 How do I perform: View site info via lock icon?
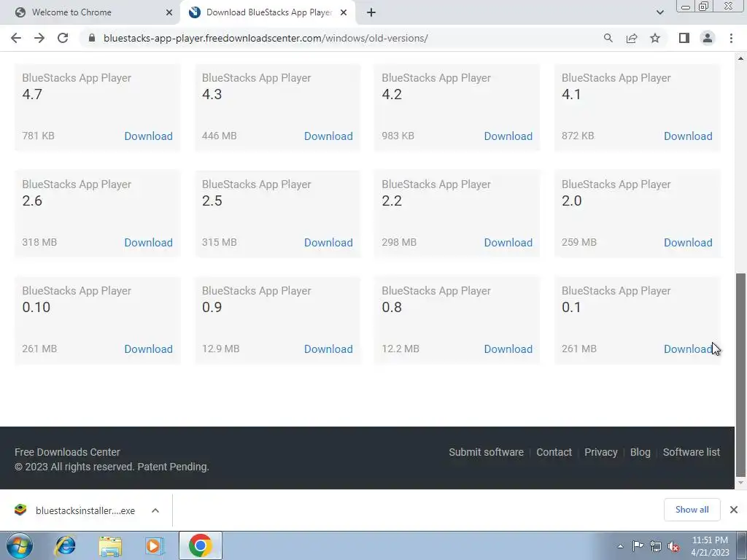(92, 38)
